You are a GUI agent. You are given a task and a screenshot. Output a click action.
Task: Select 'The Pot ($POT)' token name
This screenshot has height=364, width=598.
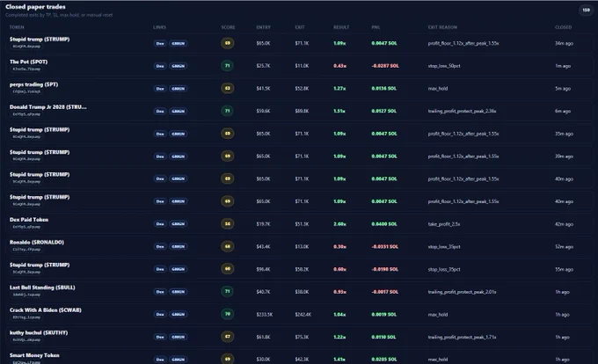coord(29,62)
